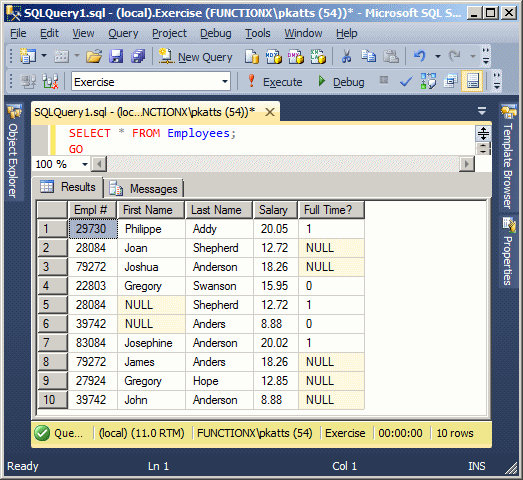The height and width of the screenshot is (480, 523).
Task: Open the active documents dropdown arrow
Action: pyautogui.click(x=482, y=111)
